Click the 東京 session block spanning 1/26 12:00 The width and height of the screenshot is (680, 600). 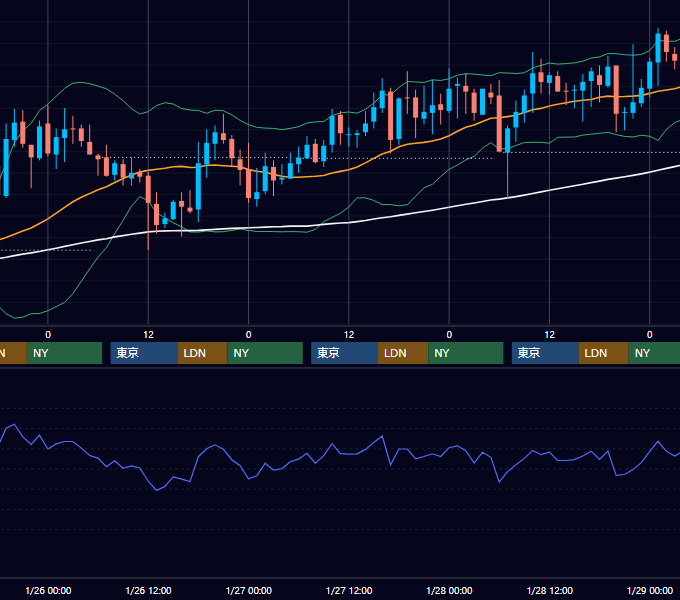pyautogui.click(x=144, y=353)
